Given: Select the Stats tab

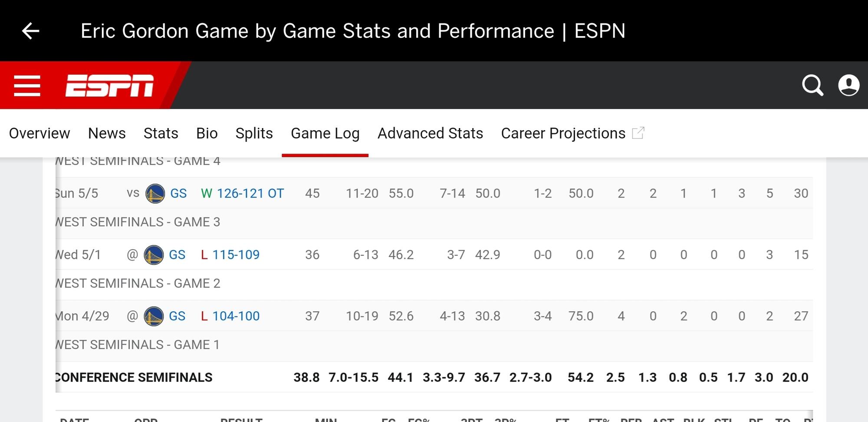Looking at the screenshot, I should pos(161,133).
